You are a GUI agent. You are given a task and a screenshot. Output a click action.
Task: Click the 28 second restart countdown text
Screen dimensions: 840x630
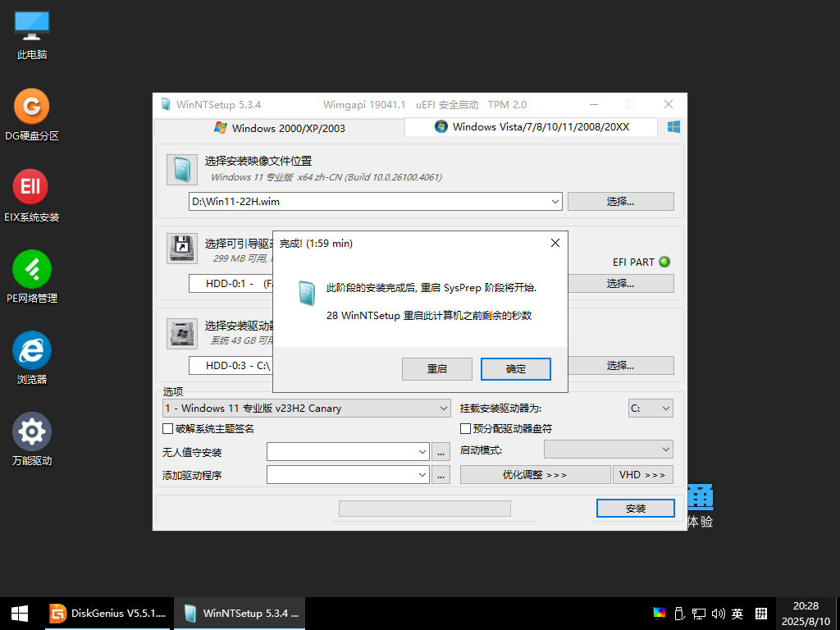click(x=429, y=316)
